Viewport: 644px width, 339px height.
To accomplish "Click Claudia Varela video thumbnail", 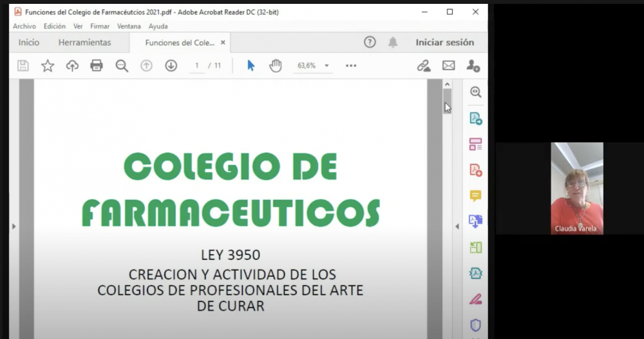I will 576,189.
